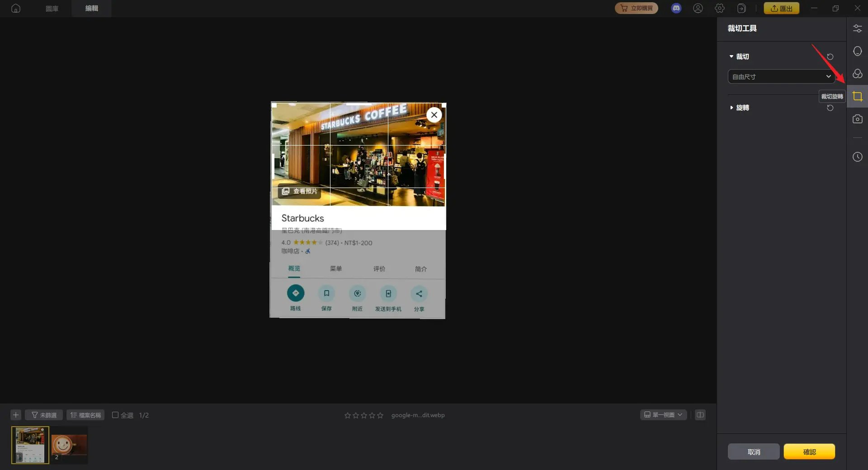Image resolution: width=868 pixels, height=470 pixels.
Task: Toggle the split compare view
Action: click(x=700, y=415)
